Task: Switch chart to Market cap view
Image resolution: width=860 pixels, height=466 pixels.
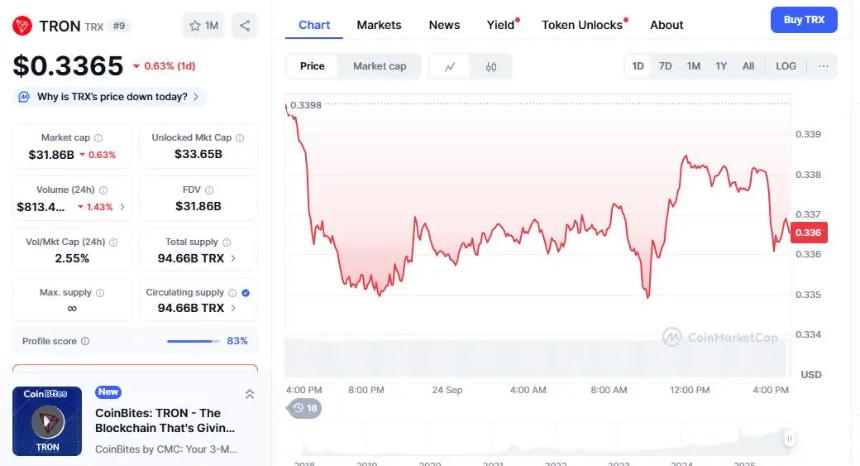Action: click(379, 66)
